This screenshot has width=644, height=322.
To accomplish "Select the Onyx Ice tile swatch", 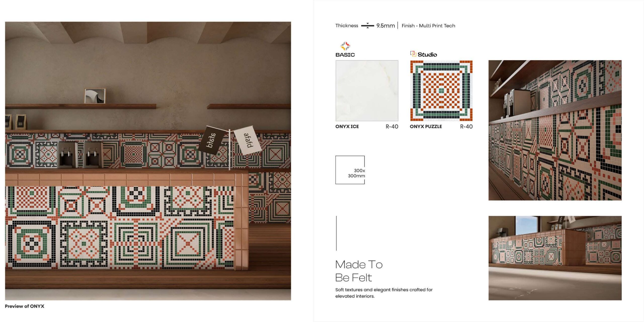I will [x=367, y=91].
